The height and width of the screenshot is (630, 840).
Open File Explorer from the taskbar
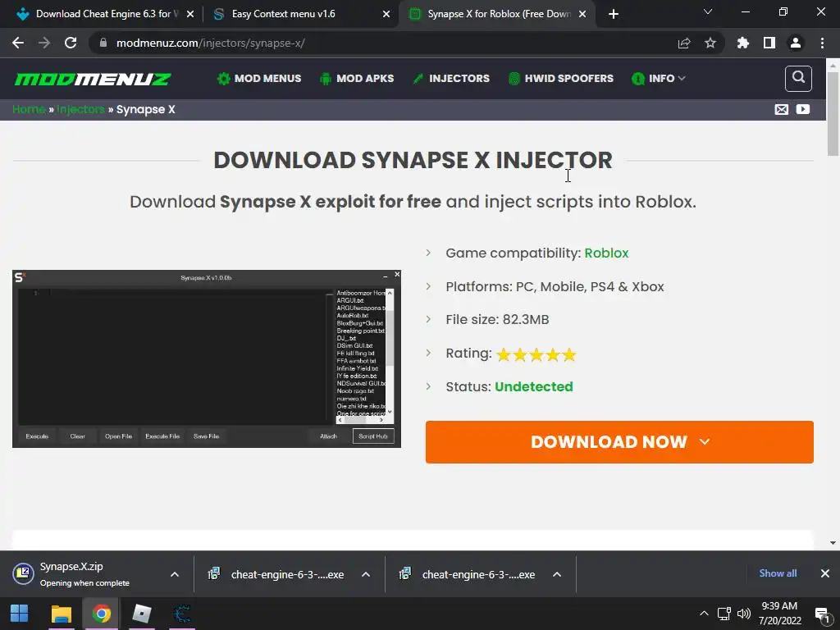(61, 614)
